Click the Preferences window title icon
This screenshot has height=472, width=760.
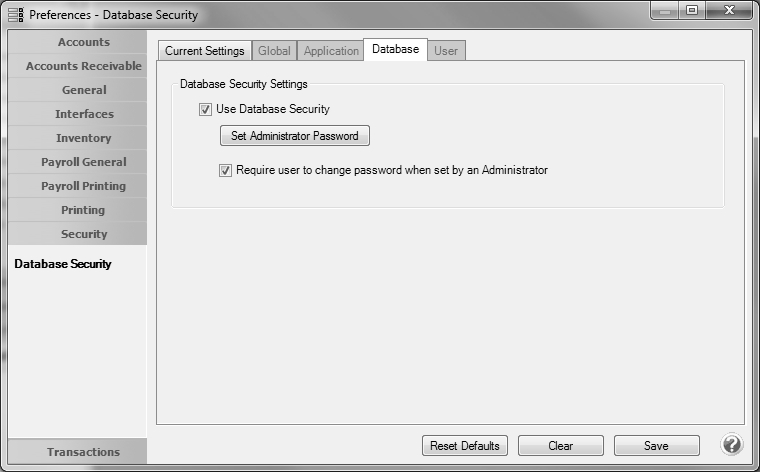[x=16, y=15]
